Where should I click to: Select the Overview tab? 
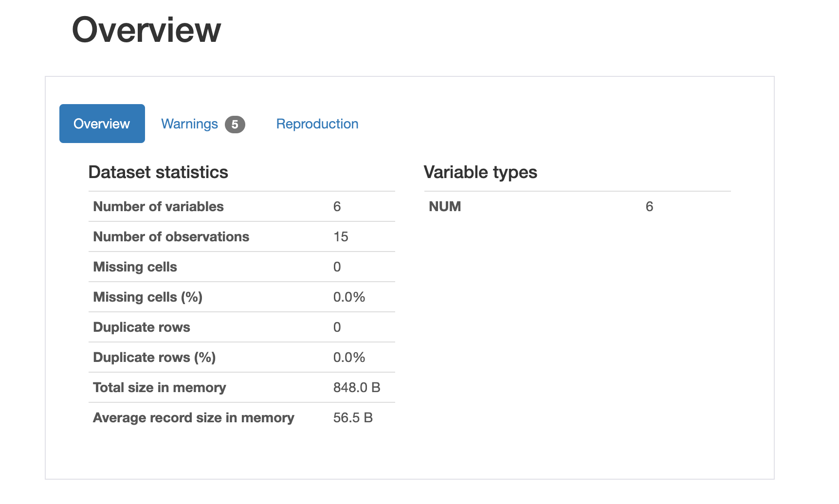coord(102,124)
